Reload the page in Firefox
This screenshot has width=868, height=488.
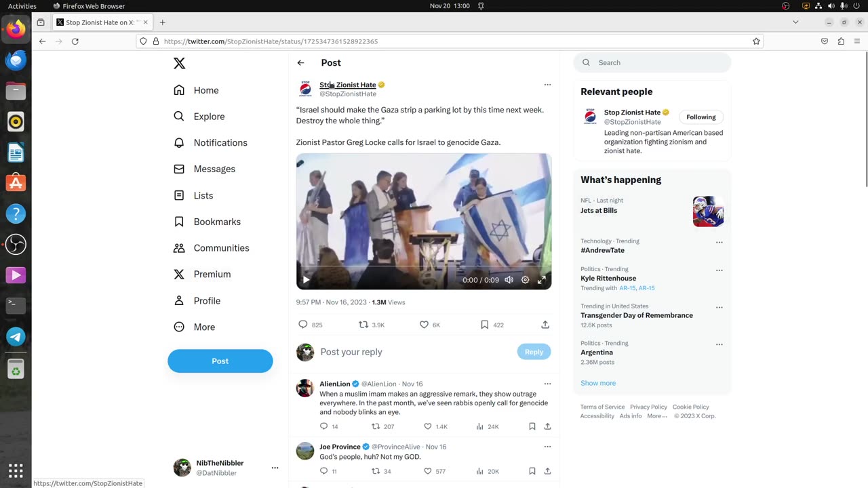click(75, 41)
